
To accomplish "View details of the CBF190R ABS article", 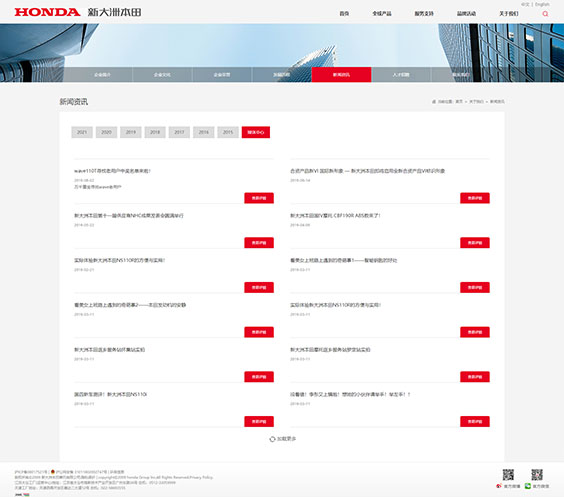I will (475, 243).
